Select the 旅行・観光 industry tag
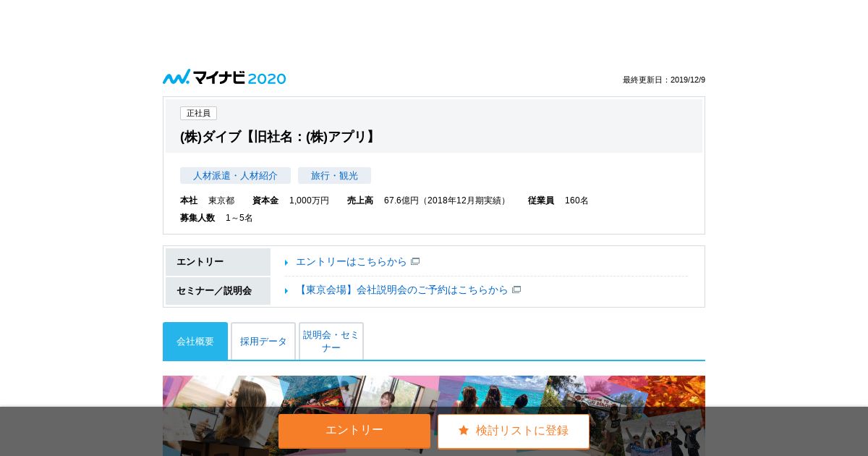 pyautogui.click(x=334, y=175)
